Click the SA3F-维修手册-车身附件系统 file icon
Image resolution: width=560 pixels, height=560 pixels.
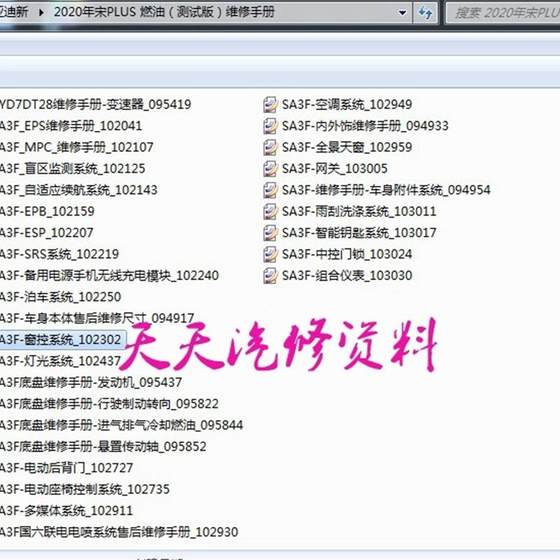[270, 190]
